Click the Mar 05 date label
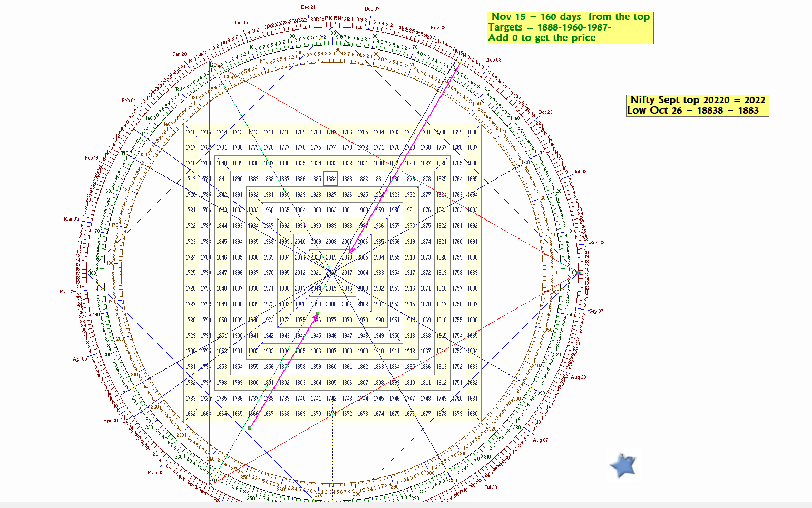812x508 pixels. coord(71,219)
